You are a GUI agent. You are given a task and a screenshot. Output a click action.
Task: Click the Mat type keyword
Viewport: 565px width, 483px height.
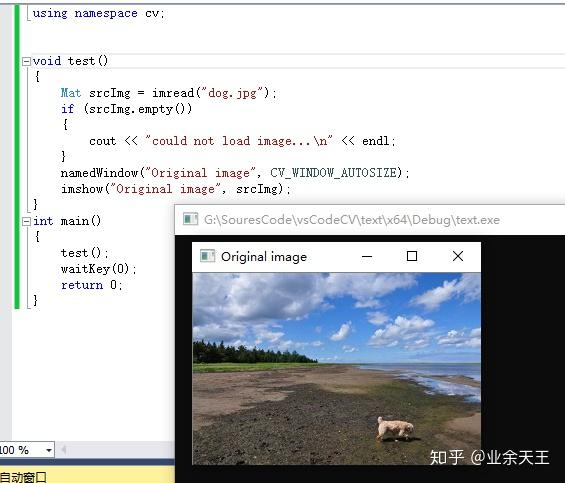(x=71, y=93)
